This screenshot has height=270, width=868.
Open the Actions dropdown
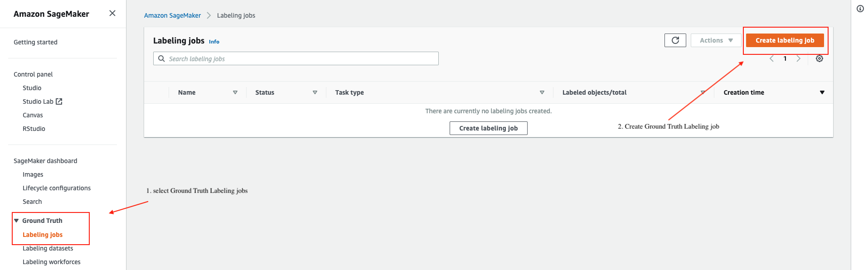pos(716,40)
